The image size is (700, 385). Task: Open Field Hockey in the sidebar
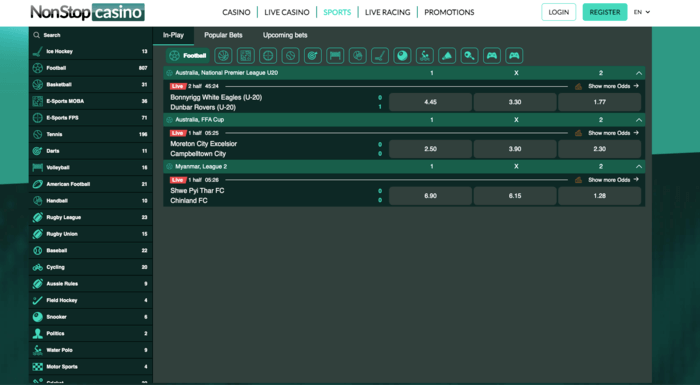91,300
